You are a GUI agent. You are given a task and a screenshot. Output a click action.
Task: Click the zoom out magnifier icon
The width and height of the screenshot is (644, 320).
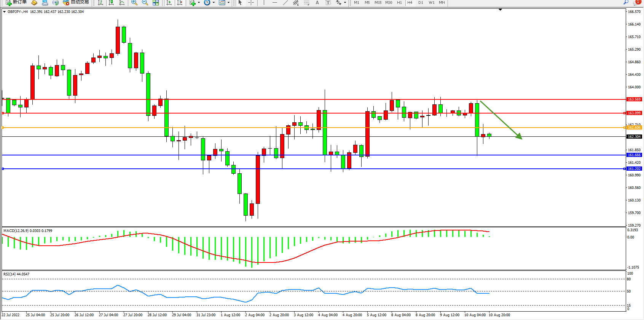pyautogui.click(x=145, y=3)
